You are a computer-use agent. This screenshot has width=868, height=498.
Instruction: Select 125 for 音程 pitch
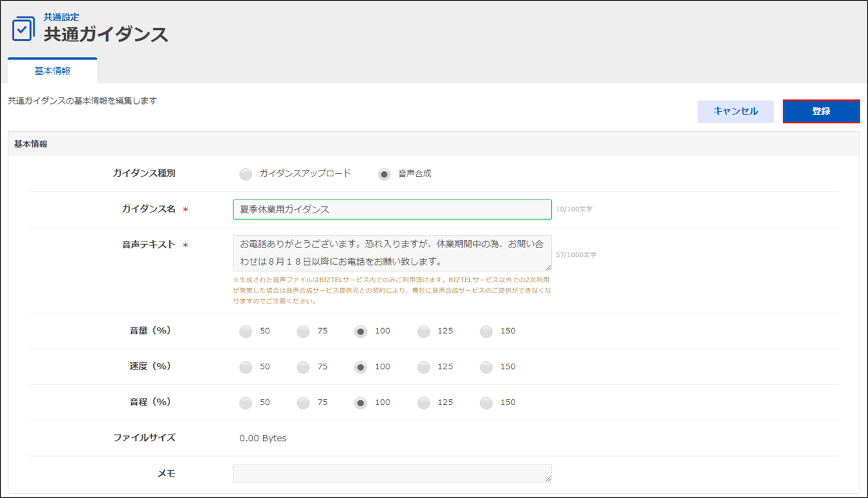[x=423, y=402]
